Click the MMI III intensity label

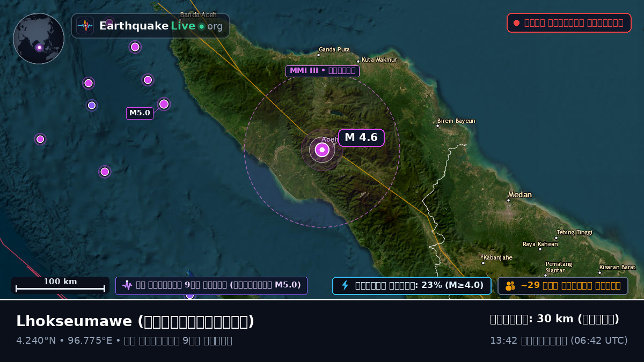[323, 71]
